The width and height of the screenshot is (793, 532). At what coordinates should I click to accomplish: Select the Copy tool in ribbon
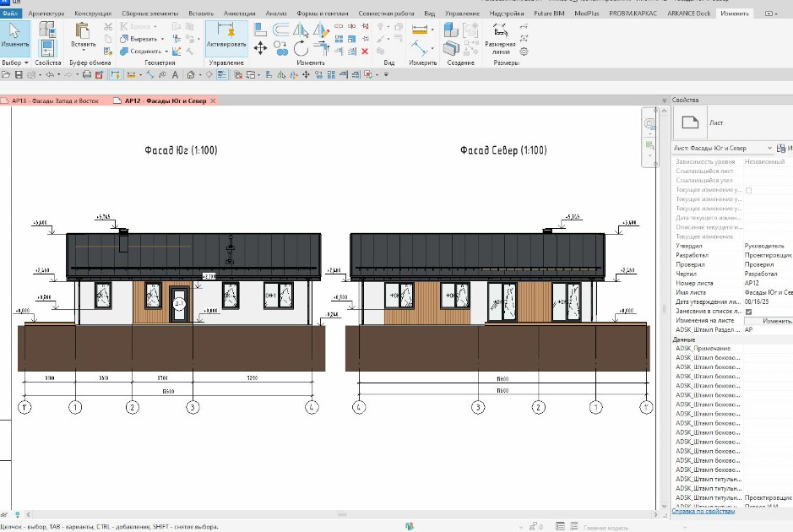point(280,48)
